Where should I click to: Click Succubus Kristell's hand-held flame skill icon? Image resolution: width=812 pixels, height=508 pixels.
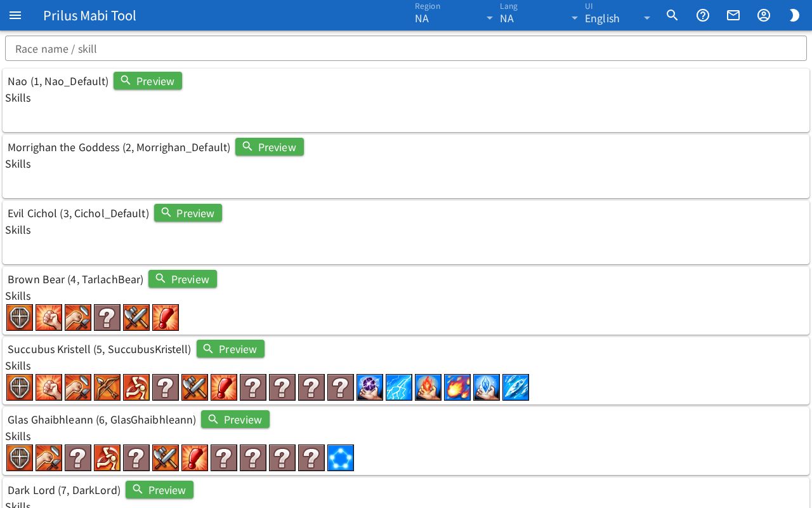click(x=428, y=387)
